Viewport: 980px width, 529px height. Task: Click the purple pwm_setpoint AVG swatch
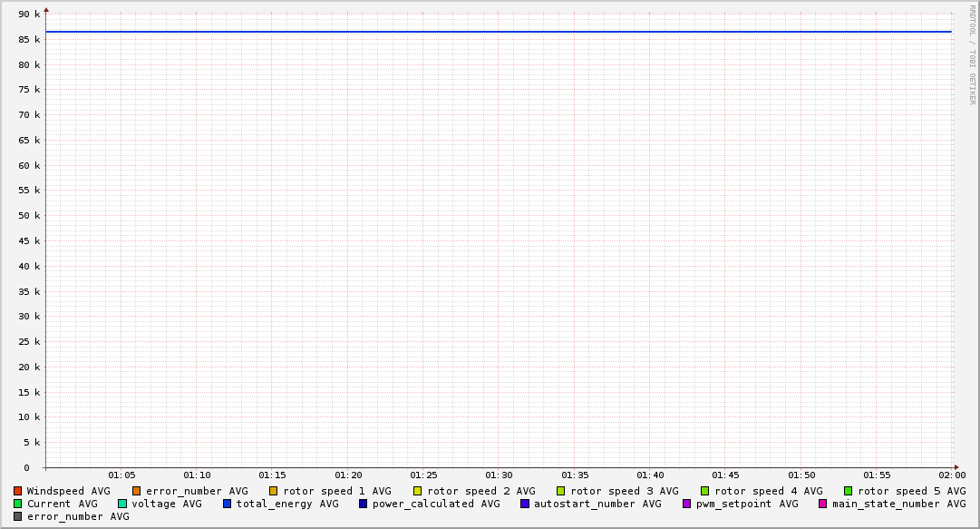coord(687,504)
